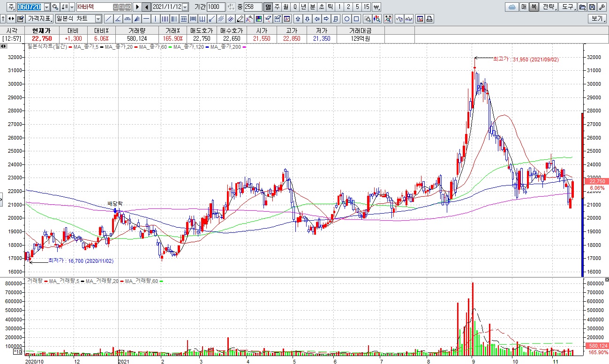Open the sort list dropdown arrow
Screen dimensions: 609x364
click(x=72, y=7)
